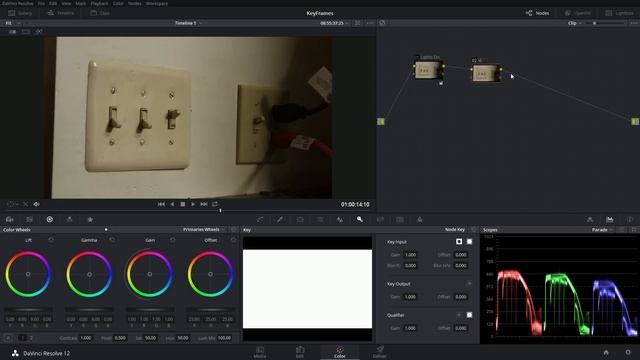
Task: Play the clip forward
Action: [193, 204]
